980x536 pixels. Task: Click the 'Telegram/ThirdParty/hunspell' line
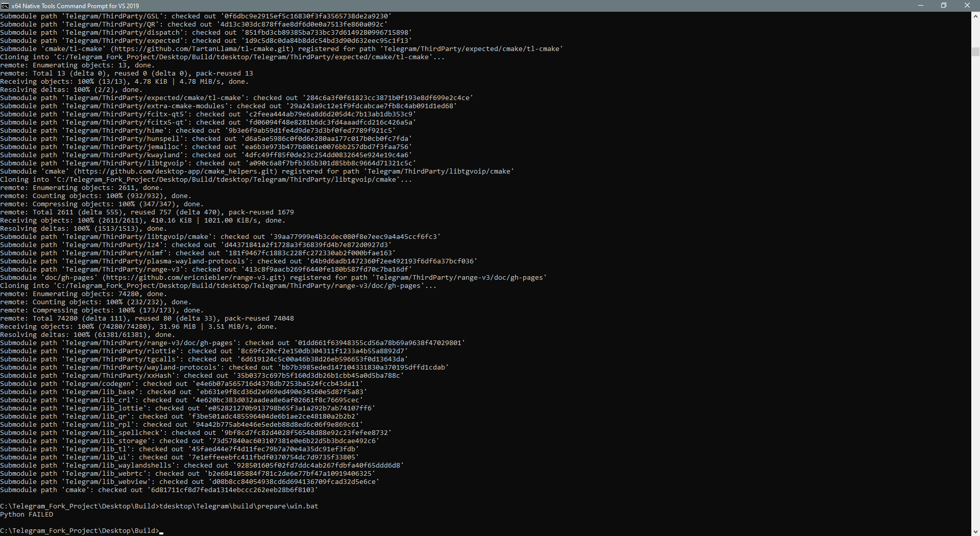tap(206, 139)
